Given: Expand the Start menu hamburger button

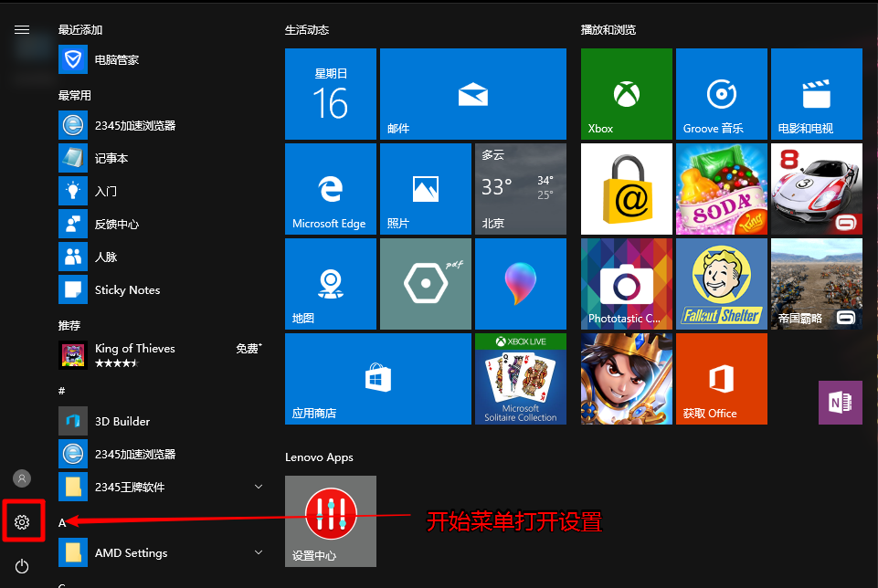Looking at the screenshot, I should (22, 29).
